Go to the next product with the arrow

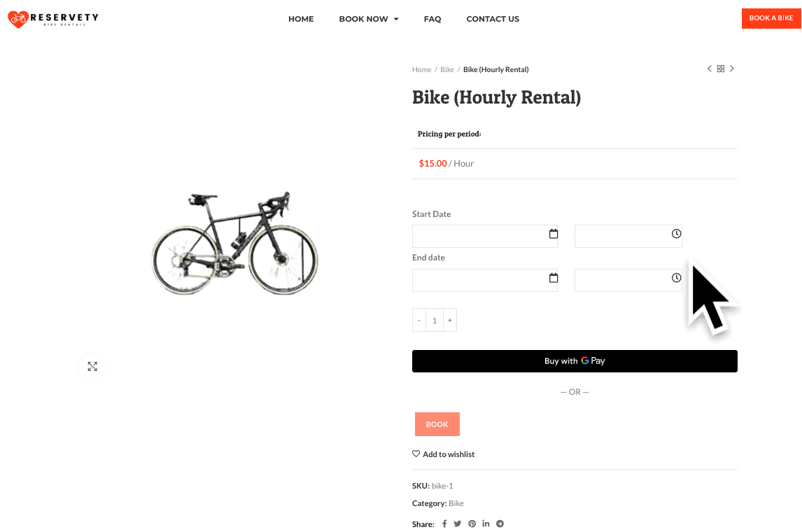732,68
